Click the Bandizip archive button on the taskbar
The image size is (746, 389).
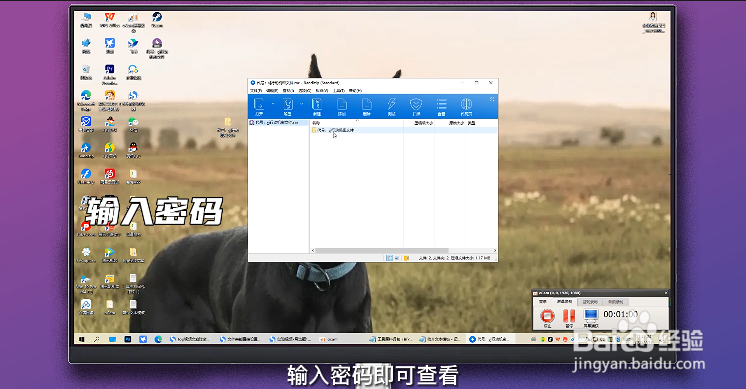point(490,339)
